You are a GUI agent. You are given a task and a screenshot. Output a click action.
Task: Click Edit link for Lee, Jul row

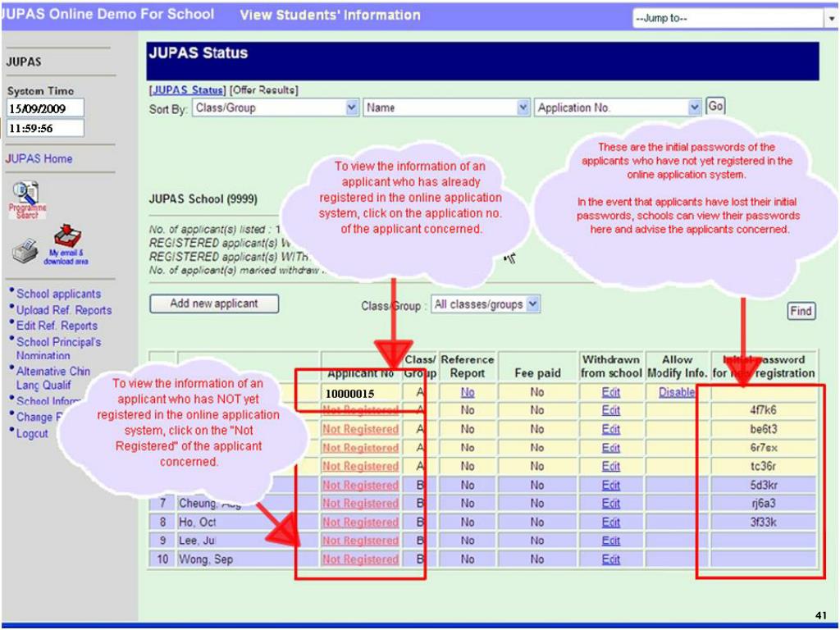point(610,541)
